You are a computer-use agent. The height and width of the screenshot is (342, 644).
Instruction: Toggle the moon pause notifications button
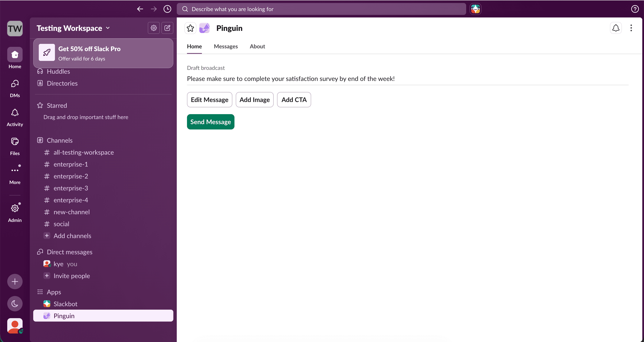pos(15,303)
